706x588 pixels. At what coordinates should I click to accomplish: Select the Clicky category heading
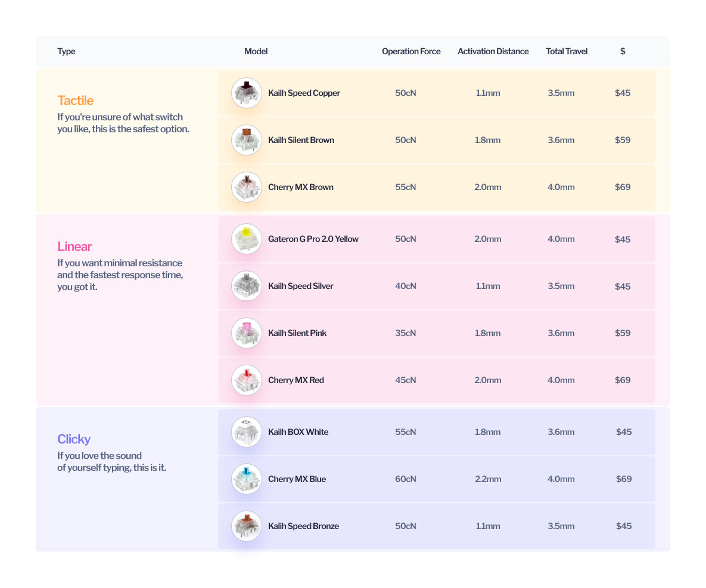coord(74,439)
